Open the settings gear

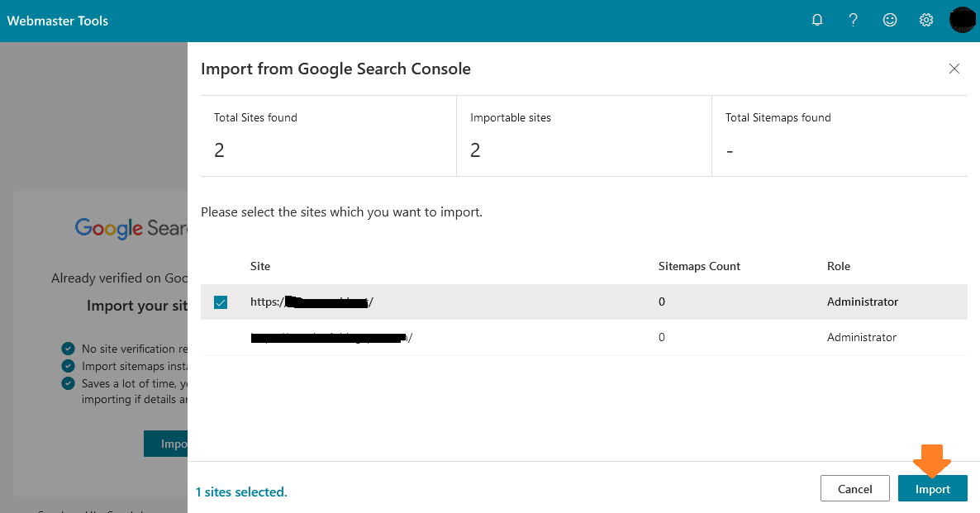(926, 20)
